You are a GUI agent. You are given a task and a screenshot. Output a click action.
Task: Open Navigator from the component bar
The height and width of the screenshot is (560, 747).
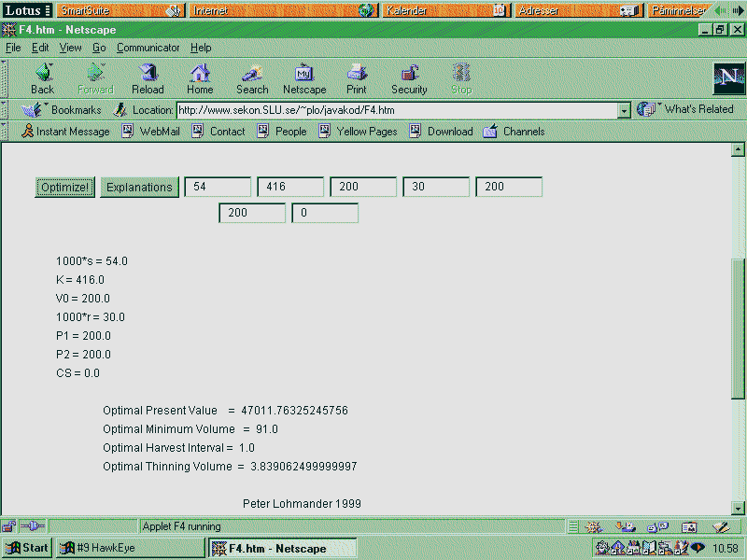(x=594, y=526)
